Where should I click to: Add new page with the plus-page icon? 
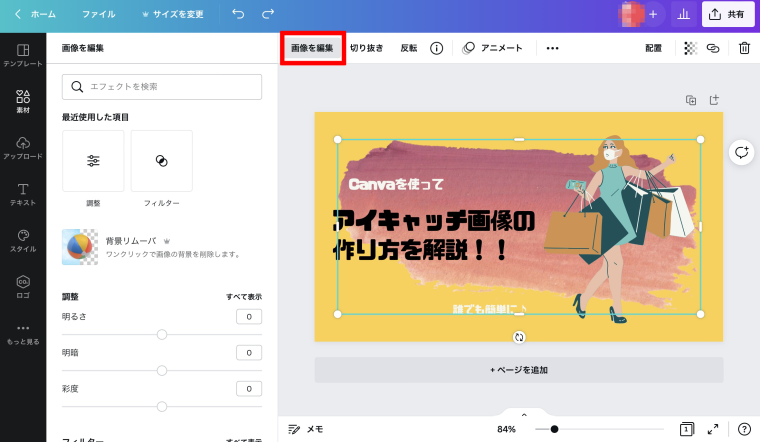point(714,100)
